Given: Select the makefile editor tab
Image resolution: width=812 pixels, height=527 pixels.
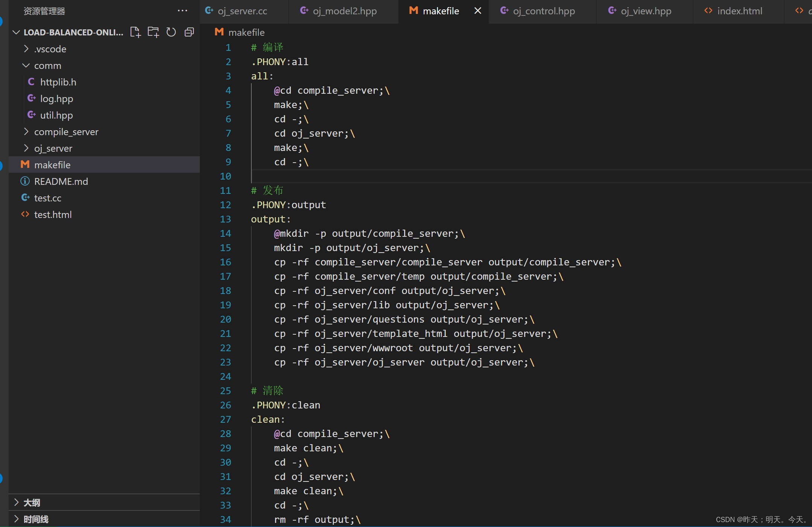Looking at the screenshot, I should (444, 11).
